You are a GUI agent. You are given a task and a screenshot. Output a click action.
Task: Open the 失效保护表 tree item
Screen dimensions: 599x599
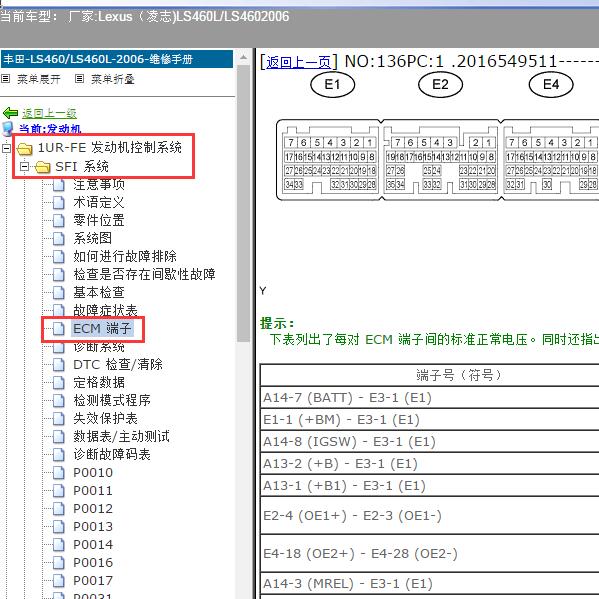105,418
